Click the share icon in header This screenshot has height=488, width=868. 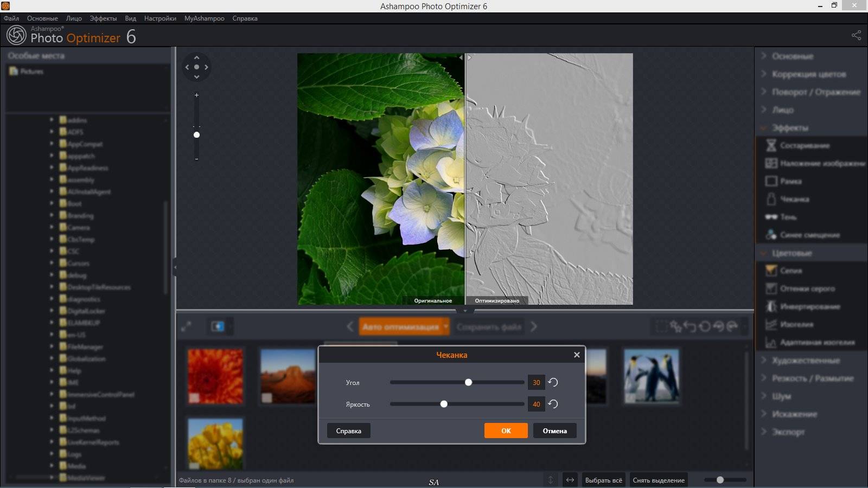coord(856,35)
